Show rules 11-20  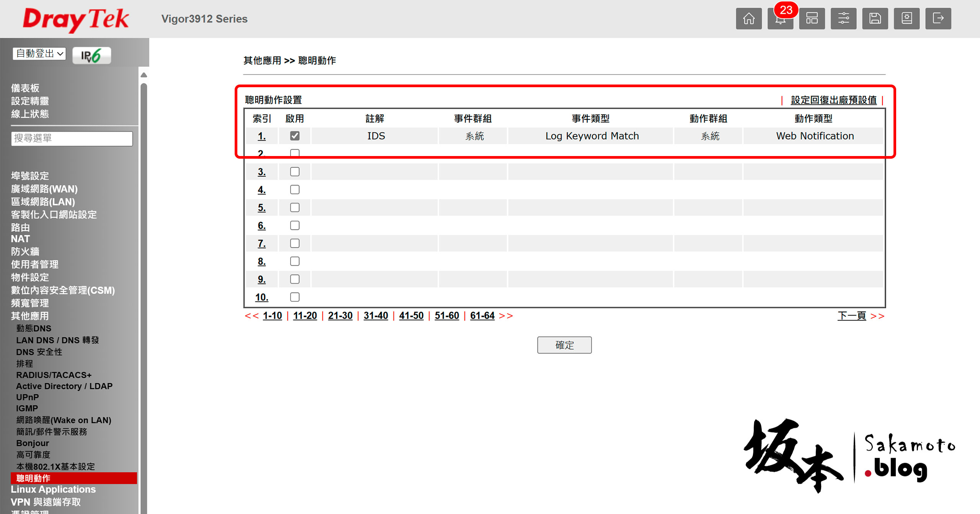pyautogui.click(x=305, y=316)
